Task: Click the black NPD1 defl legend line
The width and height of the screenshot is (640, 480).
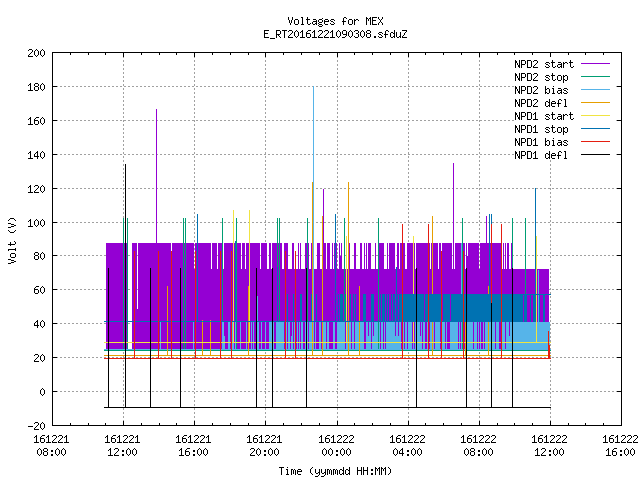Action: point(596,155)
